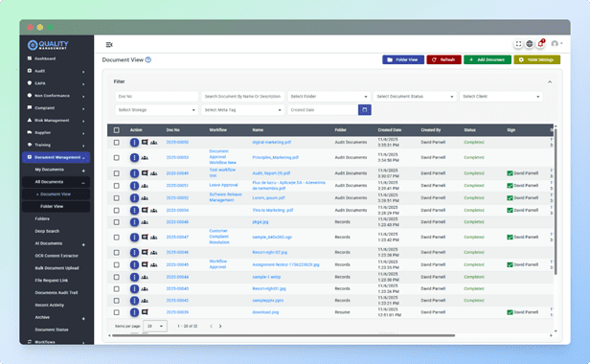This screenshot has width=590, height=364.
Task: Open comments icon for digital marketing.pdf row
Action: [x=145, y=143]
